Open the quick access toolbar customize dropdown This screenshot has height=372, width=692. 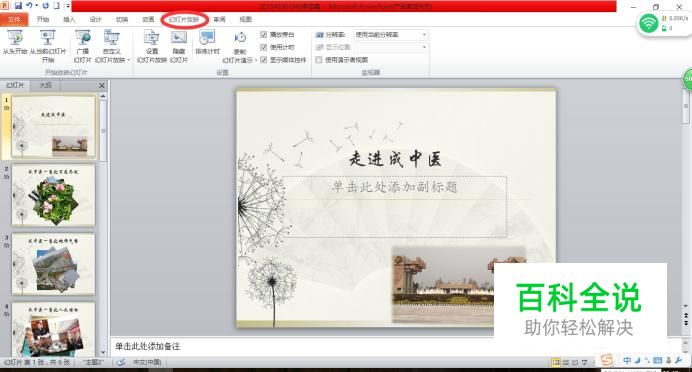[68, 6]
